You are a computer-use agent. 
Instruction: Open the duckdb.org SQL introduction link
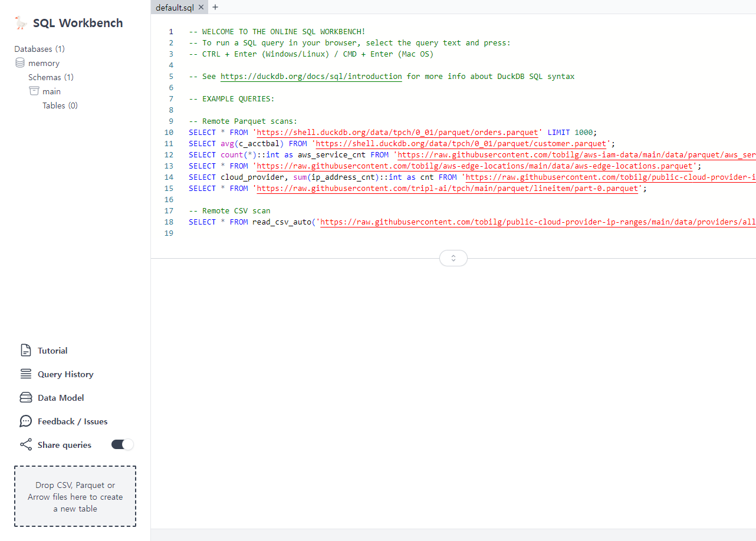[311, 77]
